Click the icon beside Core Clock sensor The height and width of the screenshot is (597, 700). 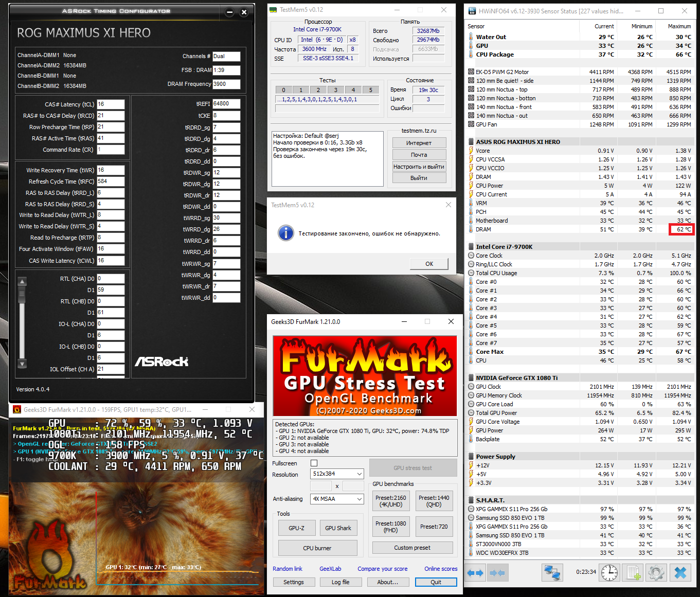[471, 256]
